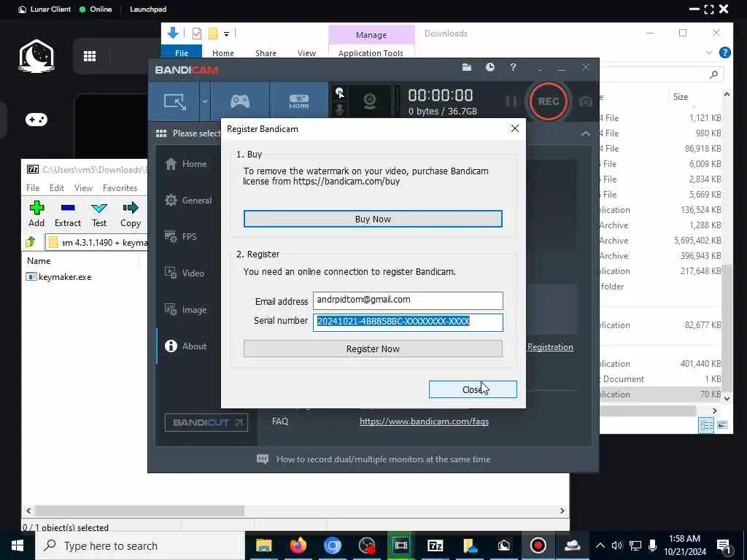
Task: Click taskbar search box
Action: (x=139, y=545)
